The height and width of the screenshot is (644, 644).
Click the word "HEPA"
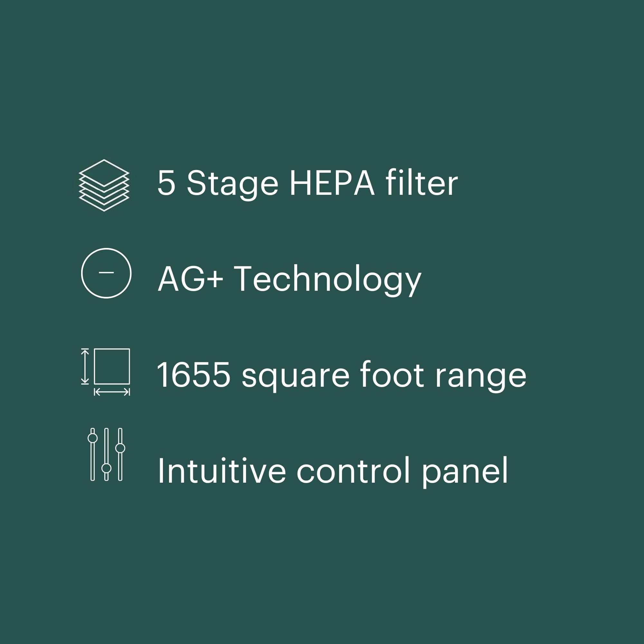[332, 183]
